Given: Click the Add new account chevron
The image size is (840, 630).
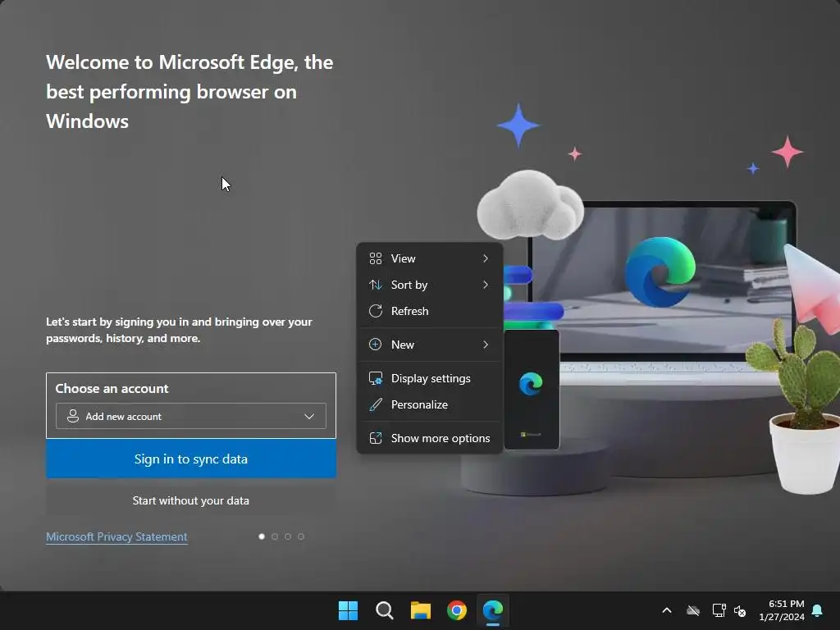Looking at the screenshot, I should (x=309, y=416).
